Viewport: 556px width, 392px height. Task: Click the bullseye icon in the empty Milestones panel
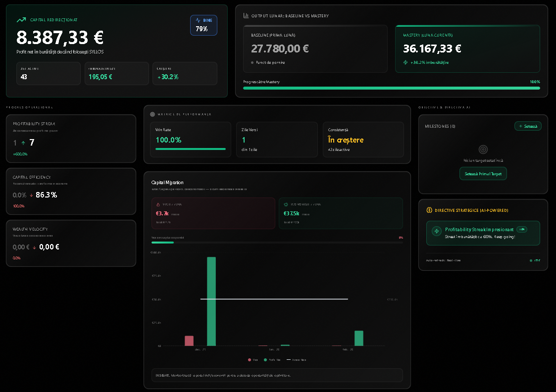tap(483, 149)
